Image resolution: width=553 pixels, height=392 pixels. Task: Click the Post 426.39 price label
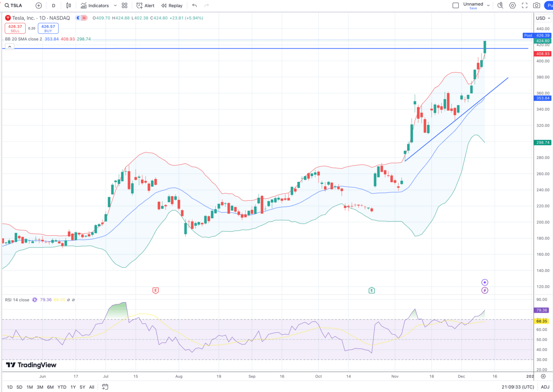coord(537,35)
